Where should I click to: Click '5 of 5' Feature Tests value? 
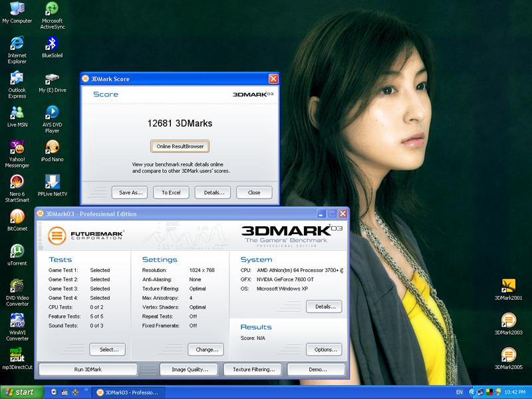pos(96,317)
